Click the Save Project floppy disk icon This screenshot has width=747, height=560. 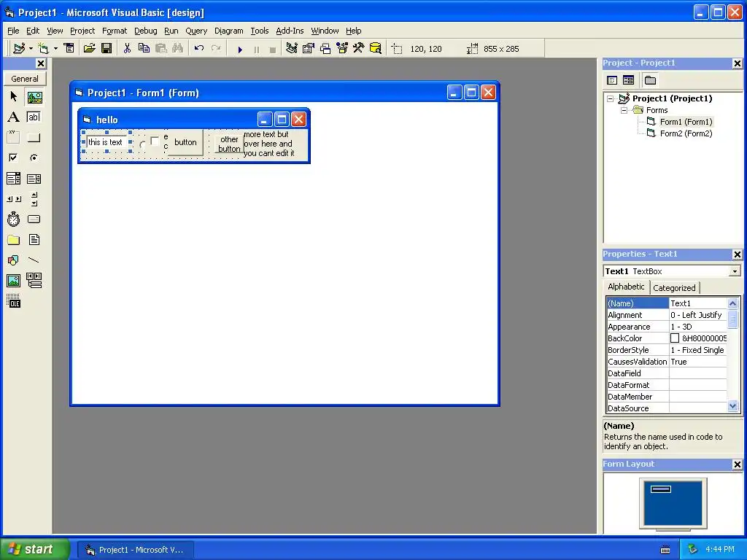coord(107,48)
